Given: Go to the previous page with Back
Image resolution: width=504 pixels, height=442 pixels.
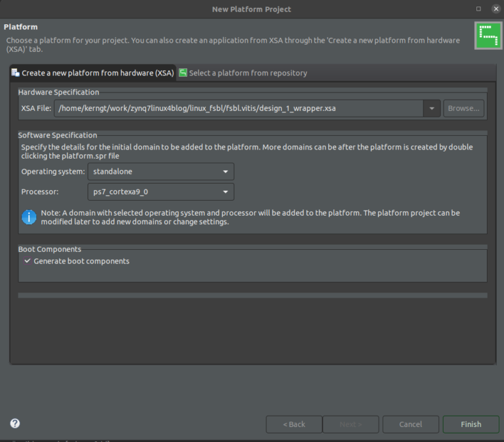Looking at the screenshot, I should click(294, 424).
